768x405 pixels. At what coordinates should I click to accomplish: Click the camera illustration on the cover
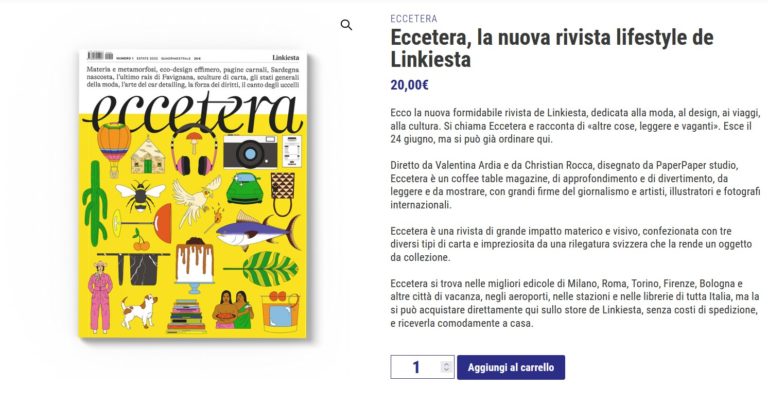[x=250, y=151]
